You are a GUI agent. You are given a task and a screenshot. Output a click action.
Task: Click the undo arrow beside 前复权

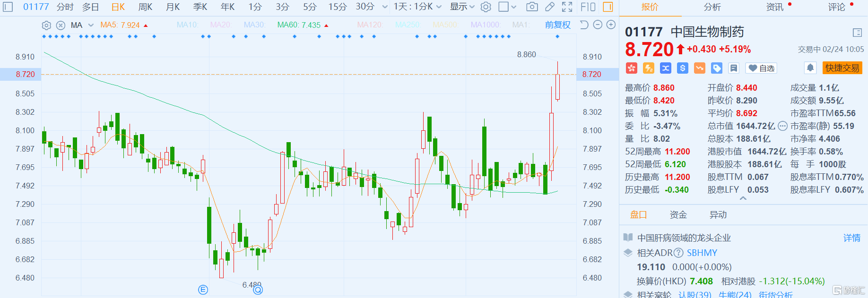click(x=584, y=25)
